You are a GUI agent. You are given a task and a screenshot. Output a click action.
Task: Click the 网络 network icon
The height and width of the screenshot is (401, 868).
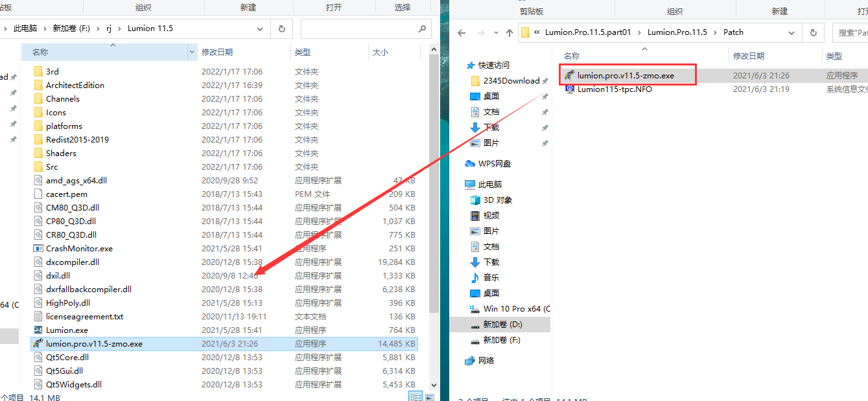coord(471,361)
